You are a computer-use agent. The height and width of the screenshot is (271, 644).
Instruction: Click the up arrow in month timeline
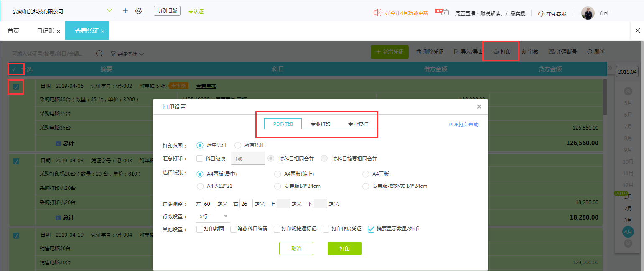click(x=628, y=91)
